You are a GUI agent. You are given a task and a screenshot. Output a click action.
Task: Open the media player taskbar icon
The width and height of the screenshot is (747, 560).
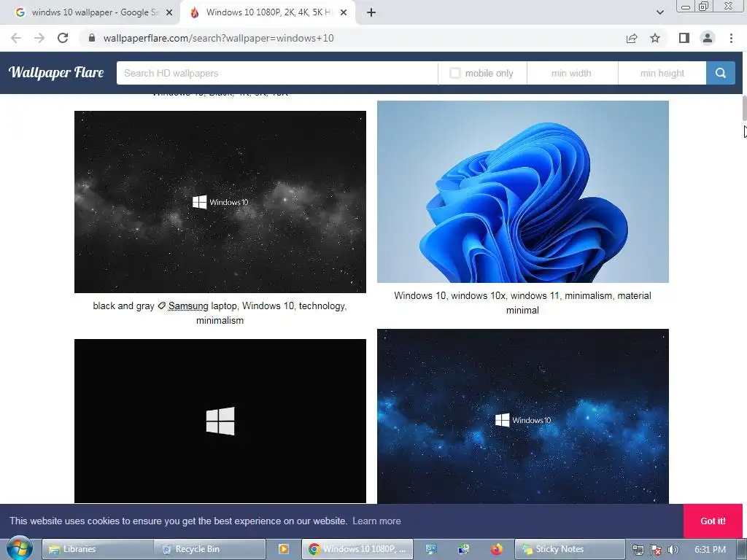pyautogui.click(x=284, y=549)
